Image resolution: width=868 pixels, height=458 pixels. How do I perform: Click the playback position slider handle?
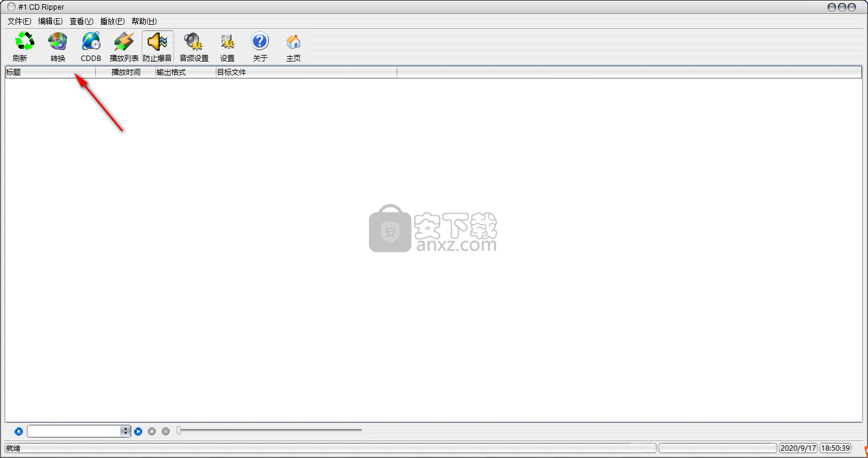tap(178, 430)
